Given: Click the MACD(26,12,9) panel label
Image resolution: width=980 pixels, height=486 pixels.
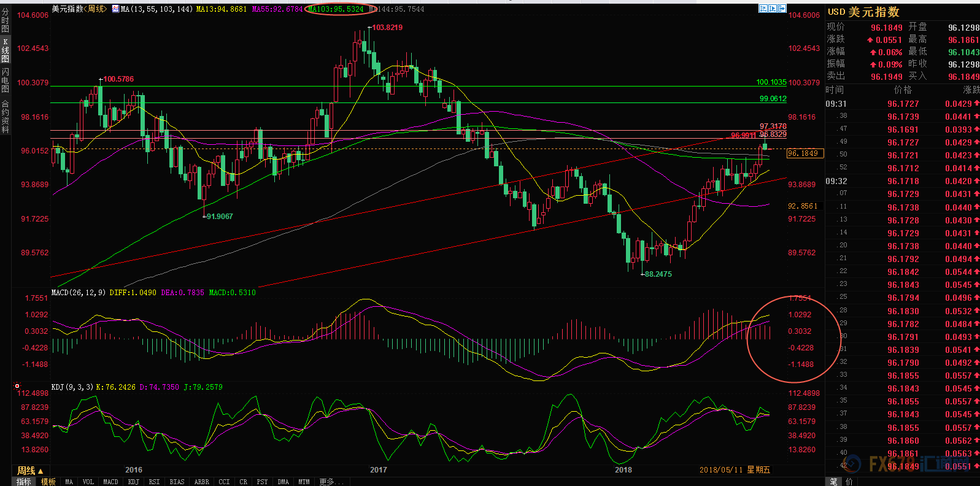Looking at the screenshot, I should 79,293.
